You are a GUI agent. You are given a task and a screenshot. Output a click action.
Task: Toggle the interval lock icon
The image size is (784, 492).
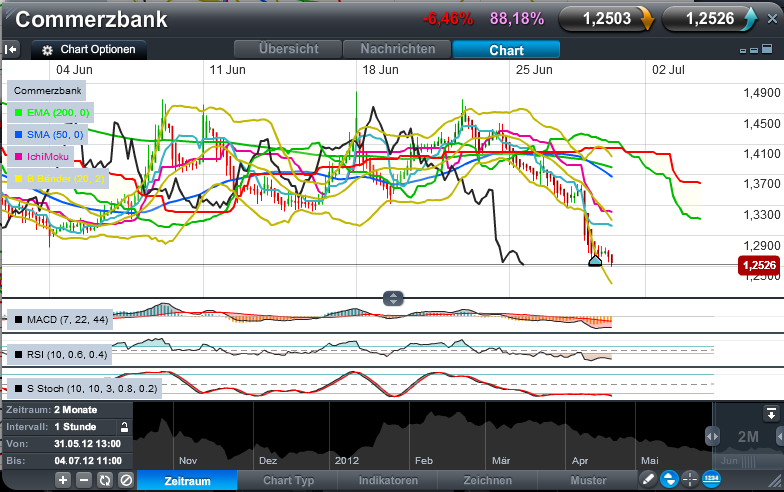click(x=124, y=427)
